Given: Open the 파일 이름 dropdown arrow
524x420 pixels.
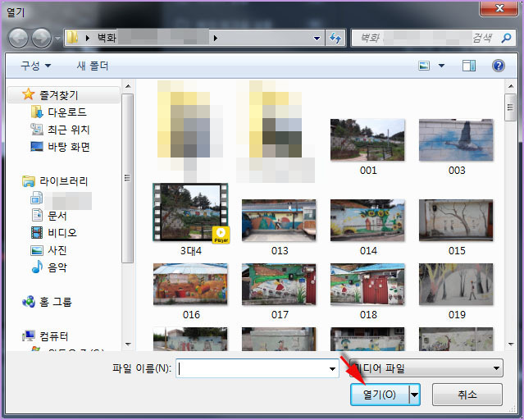Looking at the screenshot, I should [x=332, y=368].
